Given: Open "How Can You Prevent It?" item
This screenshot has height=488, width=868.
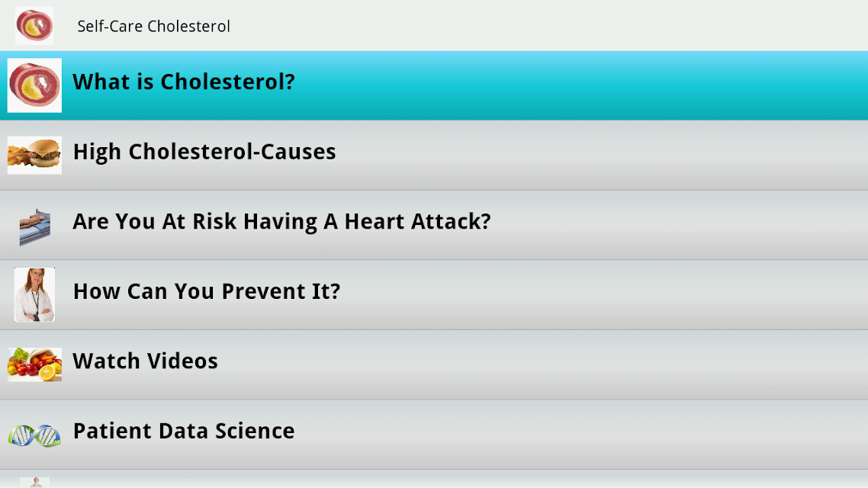Looking at the screenshot, I should [x=434, y=295].
